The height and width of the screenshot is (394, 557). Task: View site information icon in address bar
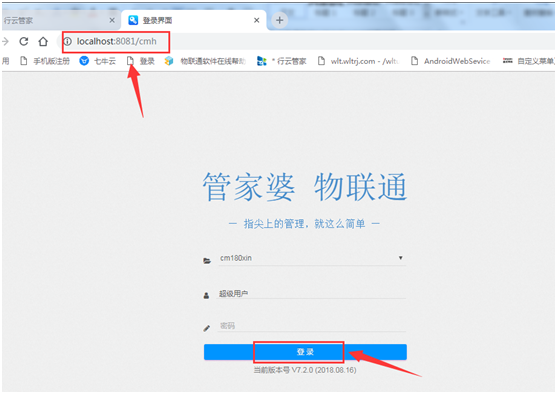point(68,42)
